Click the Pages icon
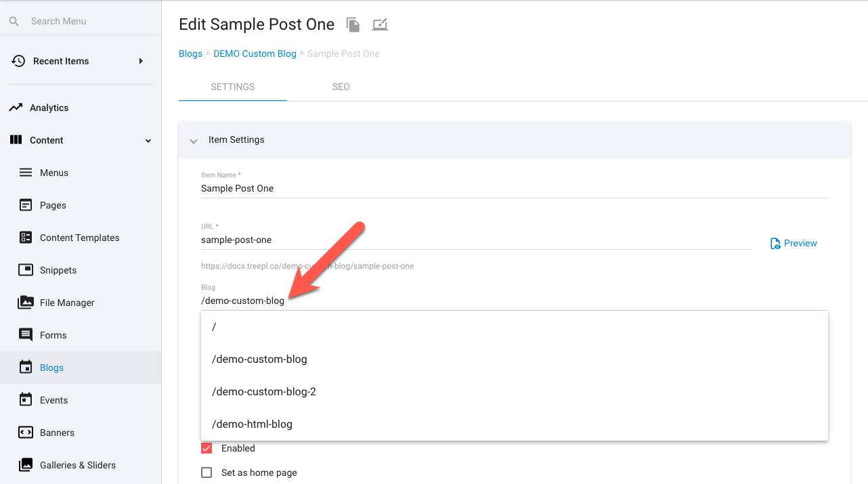The image size is (868, 484). coord(26,205)
